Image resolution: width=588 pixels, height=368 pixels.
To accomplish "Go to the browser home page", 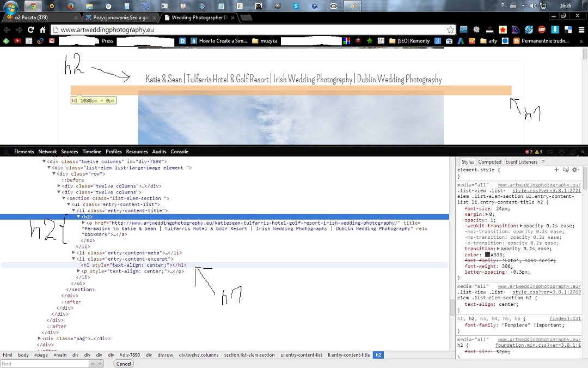I will (43, 29).
